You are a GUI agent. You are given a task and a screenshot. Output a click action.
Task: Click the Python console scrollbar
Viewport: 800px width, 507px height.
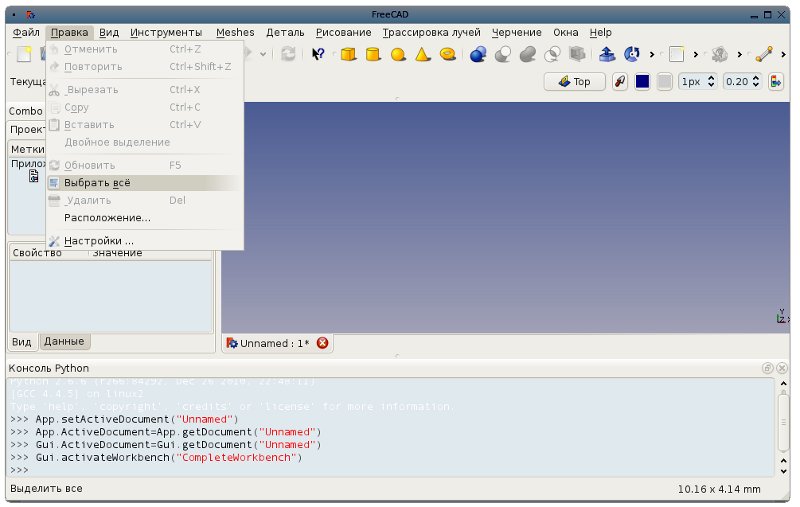(784, 421)
